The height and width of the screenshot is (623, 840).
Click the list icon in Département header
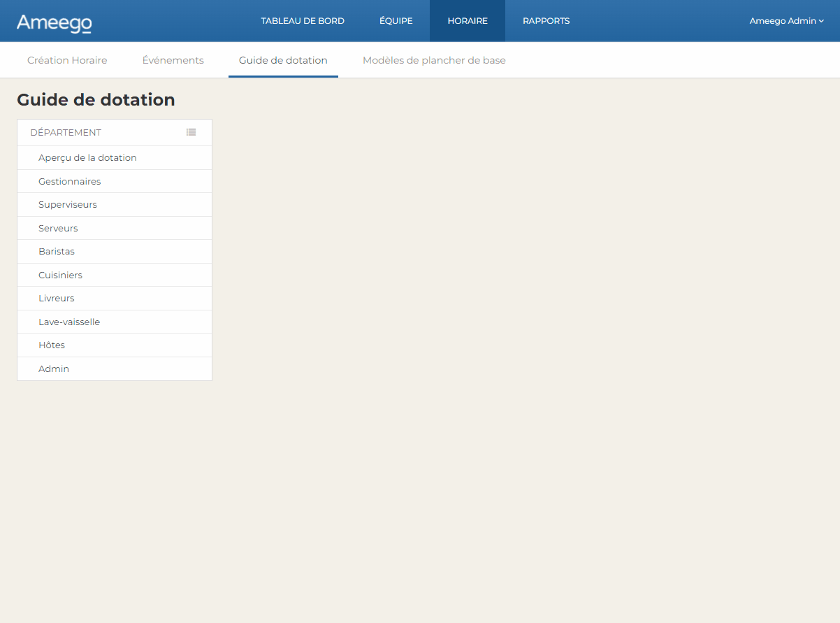pos(191,132)
